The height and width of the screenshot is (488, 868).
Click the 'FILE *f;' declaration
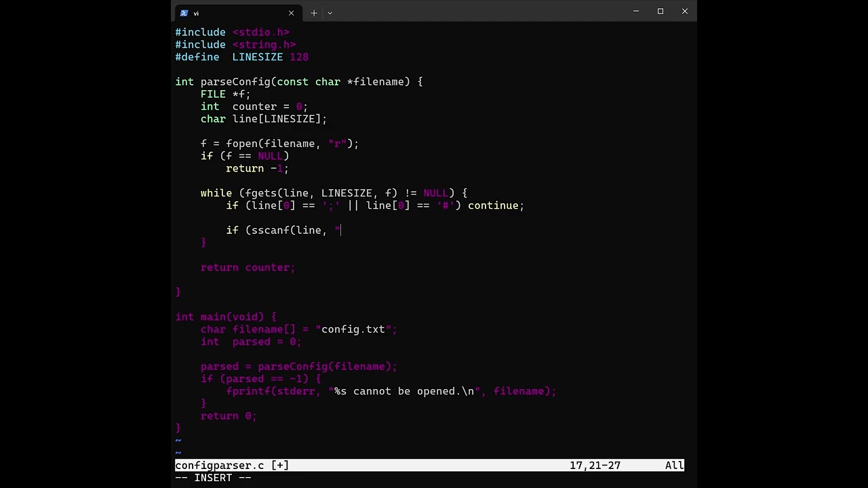(226, 94)
